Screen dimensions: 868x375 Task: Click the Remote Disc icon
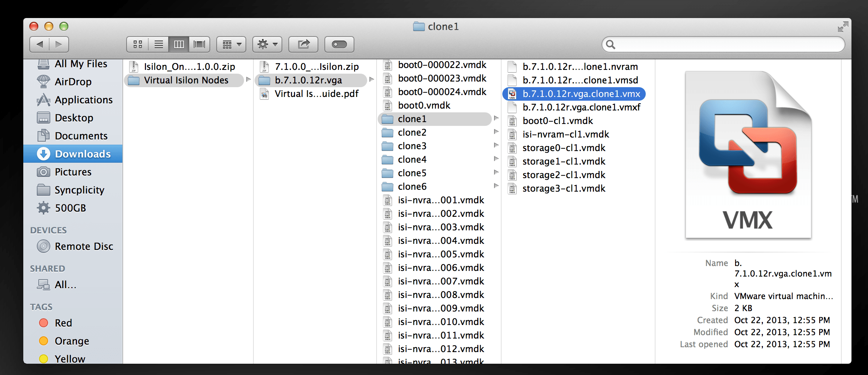click(44, 246)
